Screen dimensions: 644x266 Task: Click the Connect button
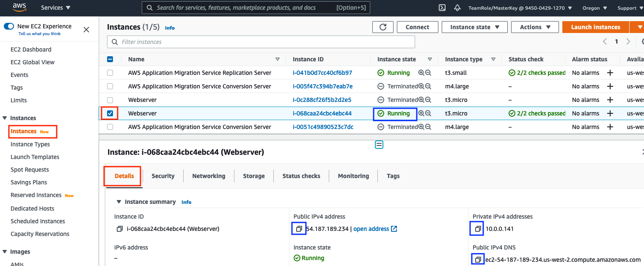tap(417, 27)
